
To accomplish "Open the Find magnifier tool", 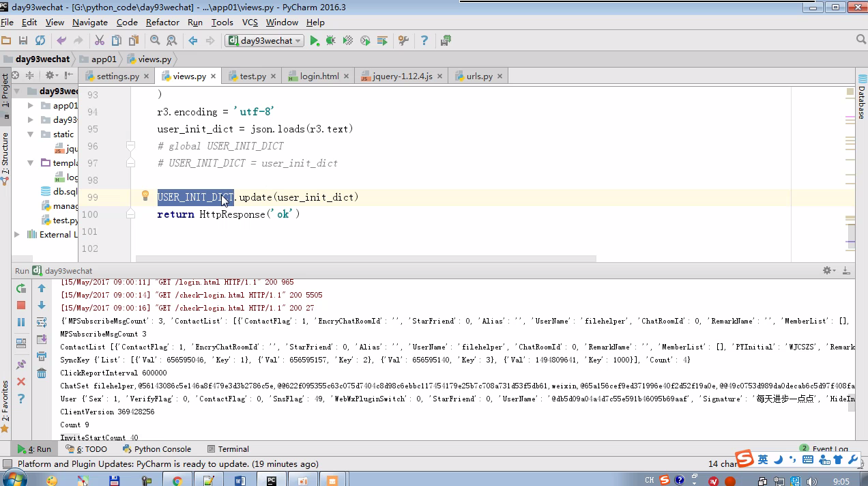I will [155, 41].
